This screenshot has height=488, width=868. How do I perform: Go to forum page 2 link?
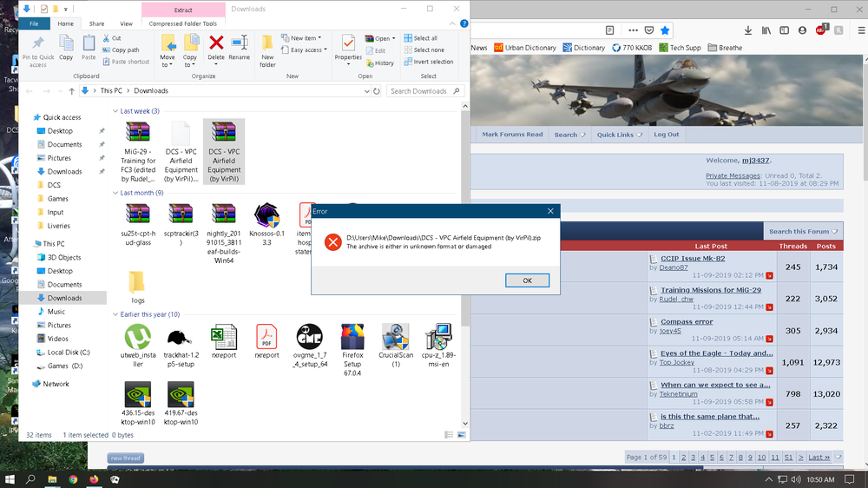click(684, 457)
